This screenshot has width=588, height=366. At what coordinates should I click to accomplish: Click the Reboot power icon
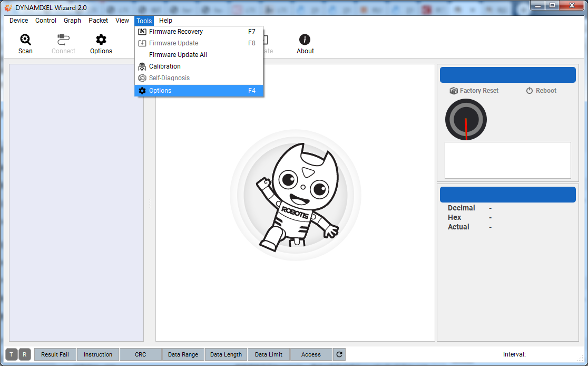coord(530,91)
